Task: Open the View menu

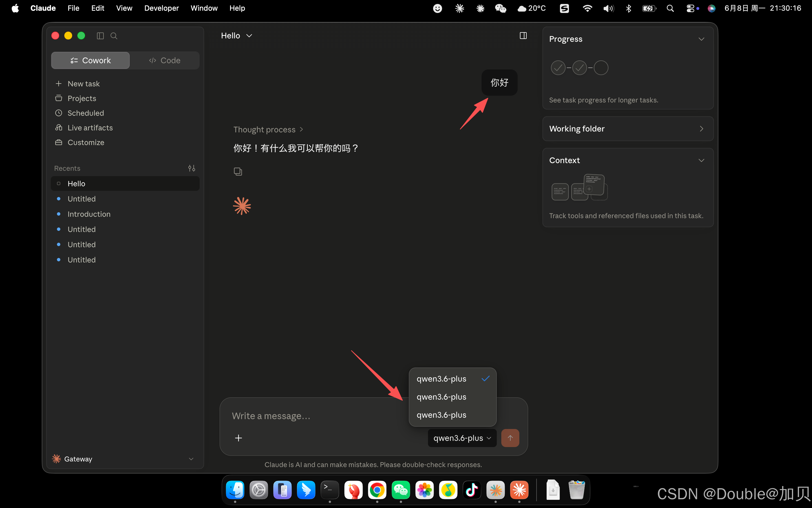Action: (x=124, y=8)
